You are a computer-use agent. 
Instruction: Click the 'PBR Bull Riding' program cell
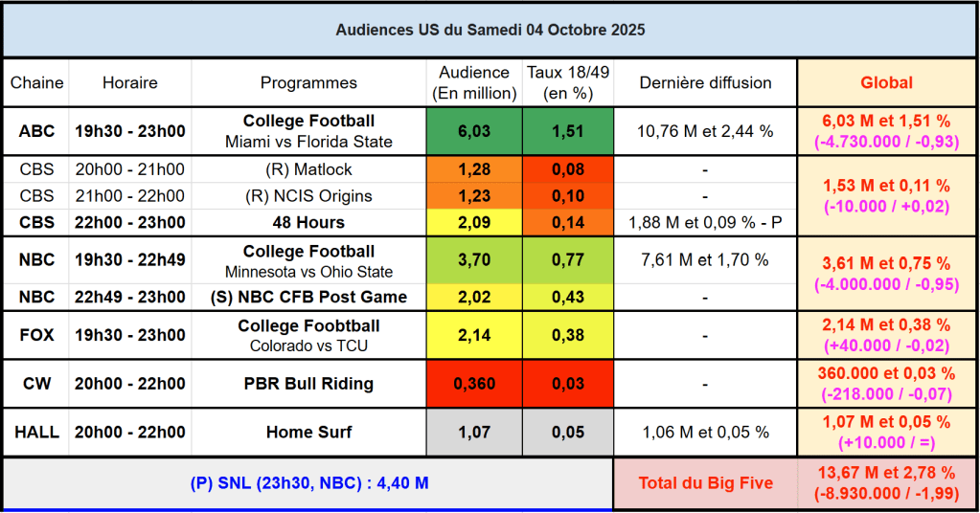(308, 384)
